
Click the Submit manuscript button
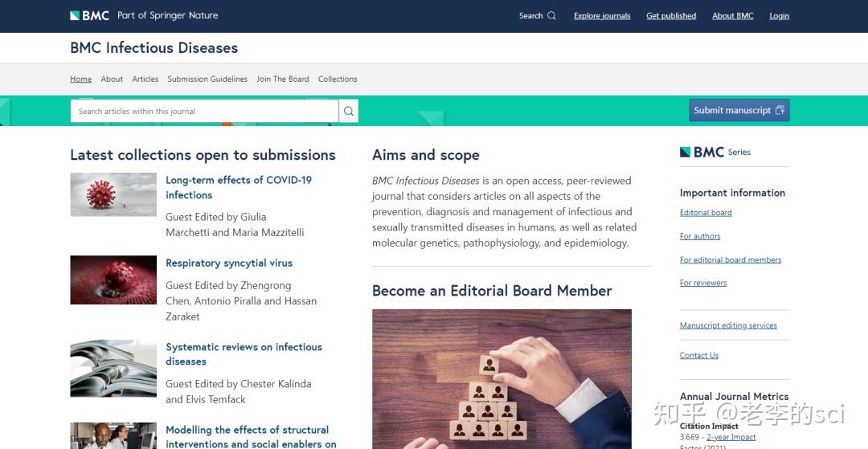(739, 110)
